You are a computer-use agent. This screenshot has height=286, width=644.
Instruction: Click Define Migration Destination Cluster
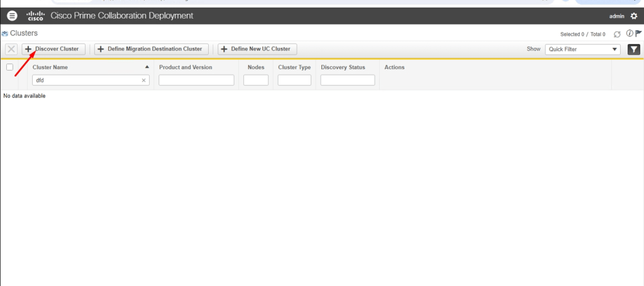pyautogui.click(x=151, y=49)
